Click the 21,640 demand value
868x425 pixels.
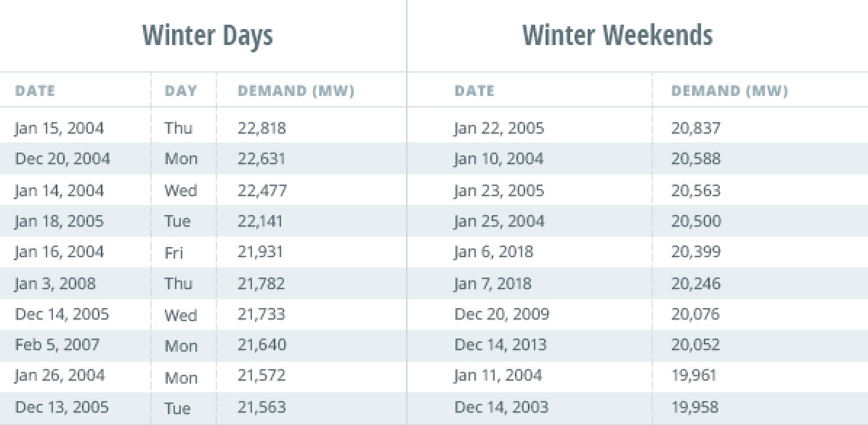pos(261,346)
